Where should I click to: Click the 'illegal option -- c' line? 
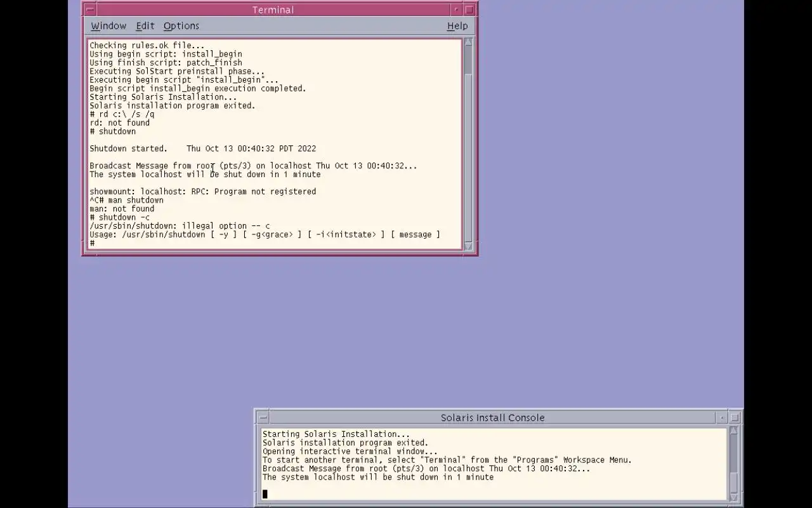pyautogui.click(x=180, y=225)
